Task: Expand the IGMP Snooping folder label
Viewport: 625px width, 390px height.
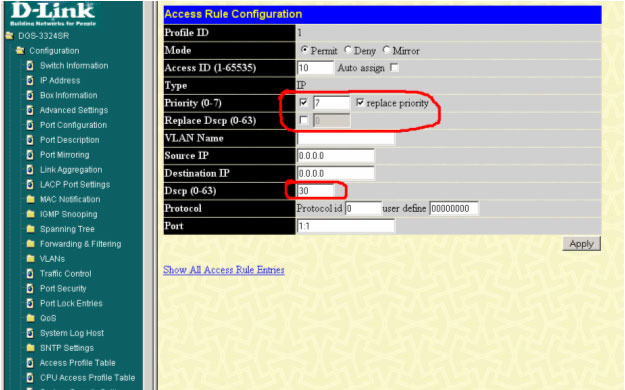Action: pos(68,214)
